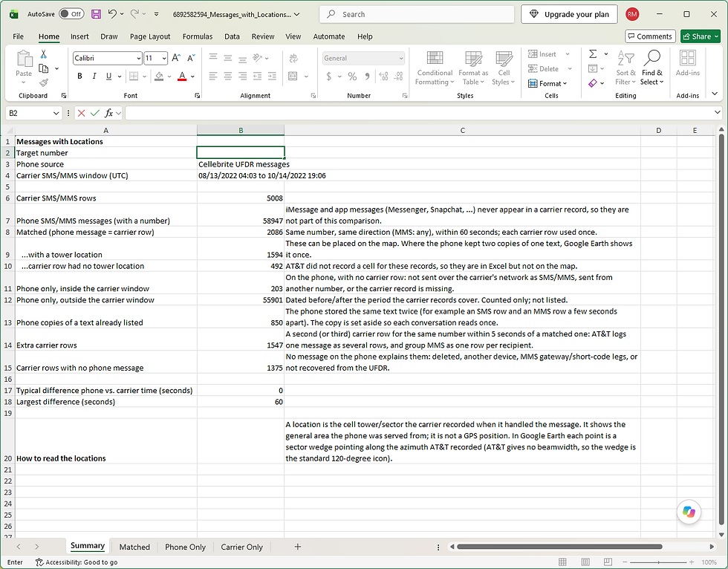Click the Borders icon
Image resolution: width=728 pixels, height=569 pixels.
click(134, 76)
